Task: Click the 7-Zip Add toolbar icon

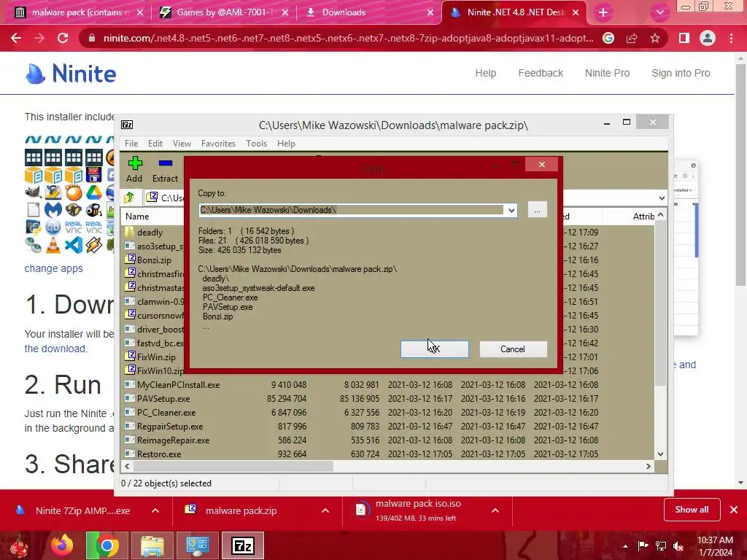Action: pyautogui.click(x=134, y=169)
